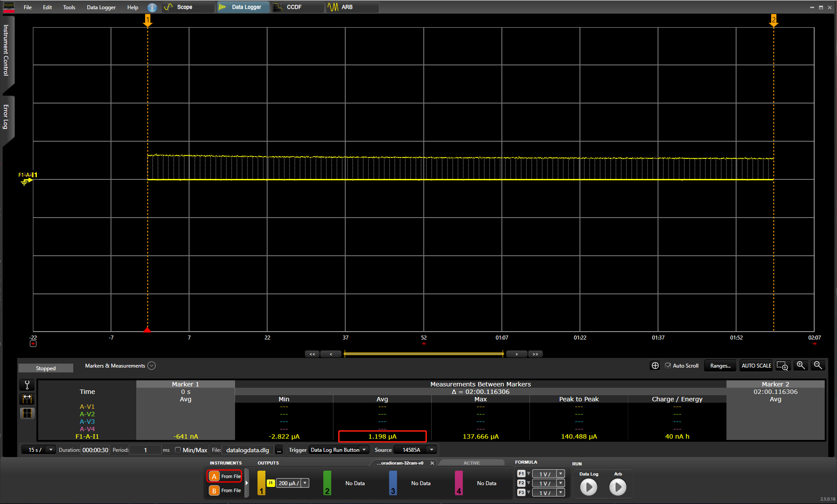Switch to the ARB tab
This screenshot has height=504, width=837.
pos(352,7)
